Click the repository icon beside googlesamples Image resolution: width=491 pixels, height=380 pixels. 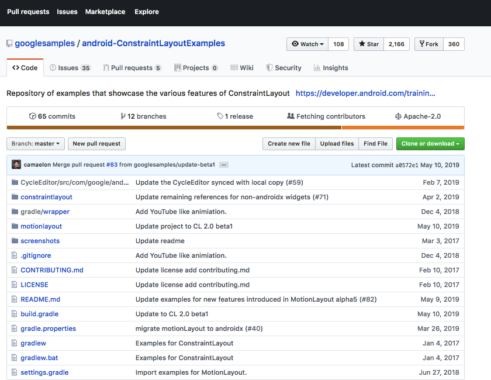tap(9, 43)
